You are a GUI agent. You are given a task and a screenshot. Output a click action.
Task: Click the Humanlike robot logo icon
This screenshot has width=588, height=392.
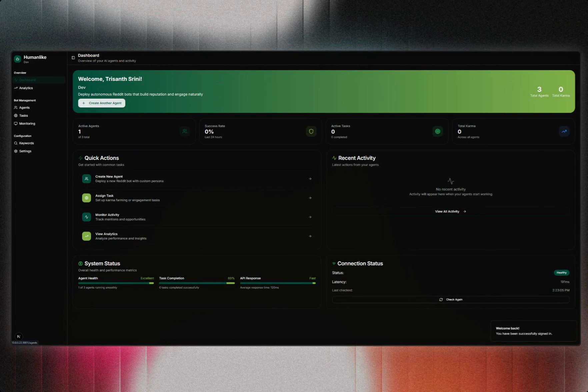18,59
